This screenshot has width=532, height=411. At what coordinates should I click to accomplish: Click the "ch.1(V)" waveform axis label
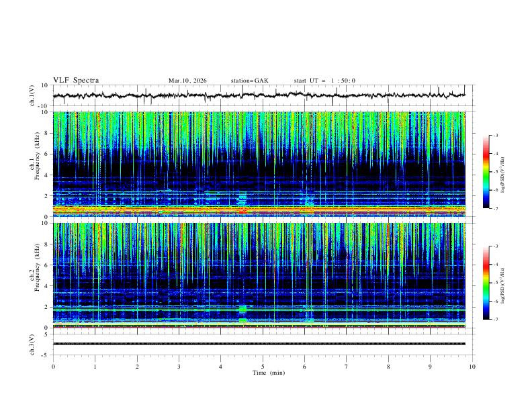[x=32, y=95]
